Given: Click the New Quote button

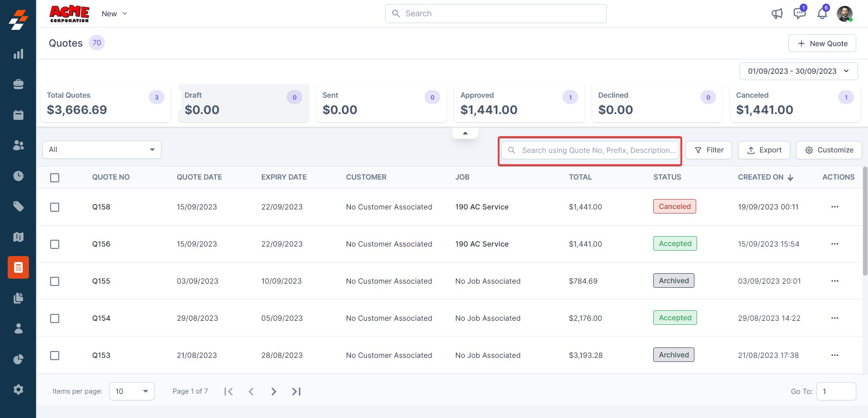Looking at the screenshot, I should pyautogui.click(x=822, y=43).
